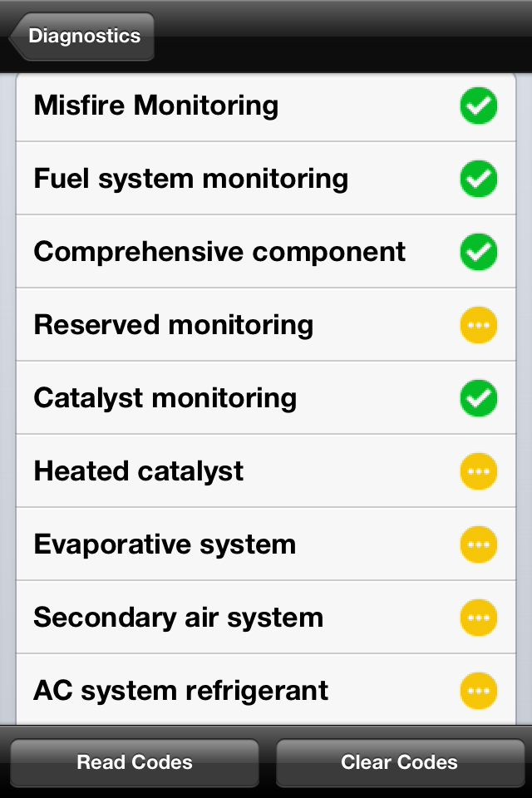
Task: Tap the Evaporative system row text
Action: 165,544
